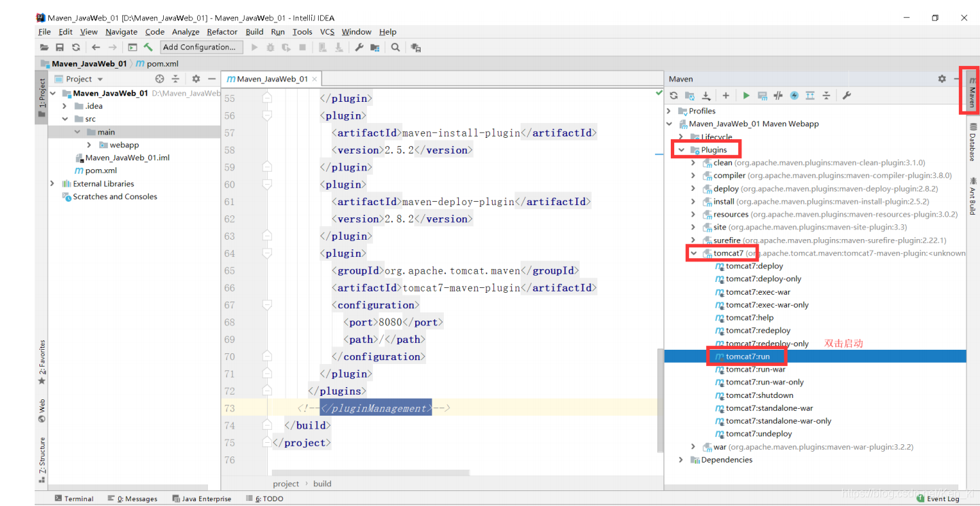Open the Refactor menu

pos(222,32)
